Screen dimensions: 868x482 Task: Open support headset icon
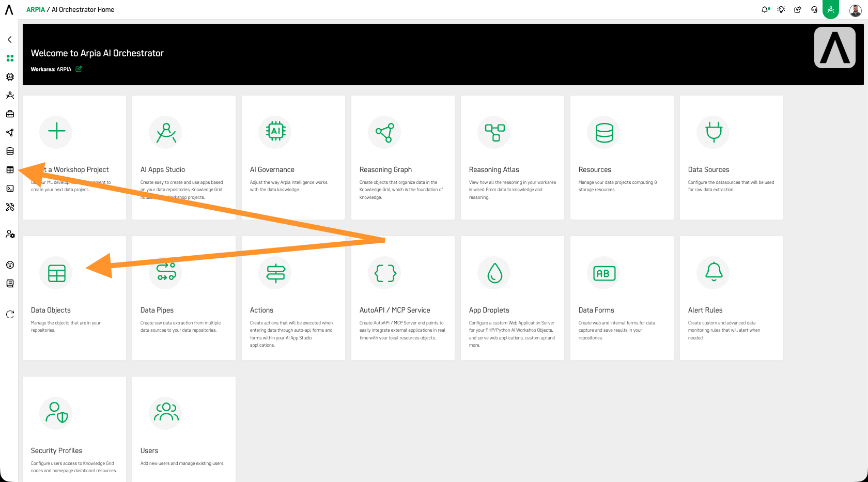(814, 9)
